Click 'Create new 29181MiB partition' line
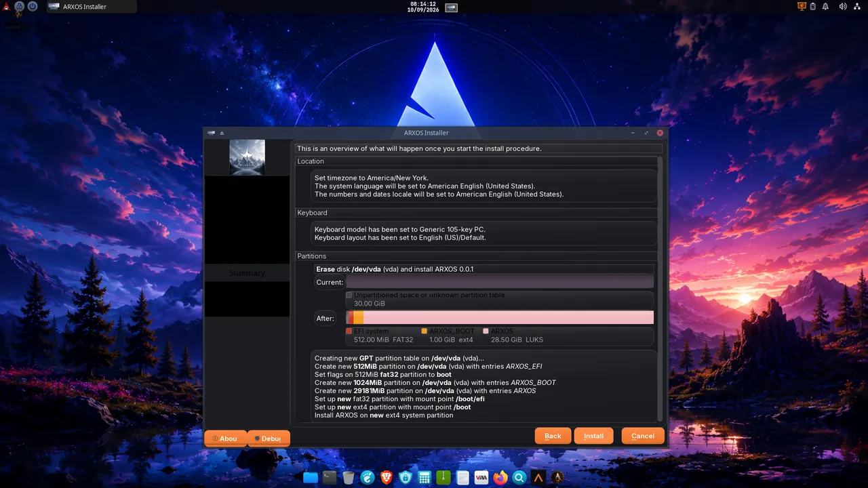 pyautogui.click(x=425, y=391)
